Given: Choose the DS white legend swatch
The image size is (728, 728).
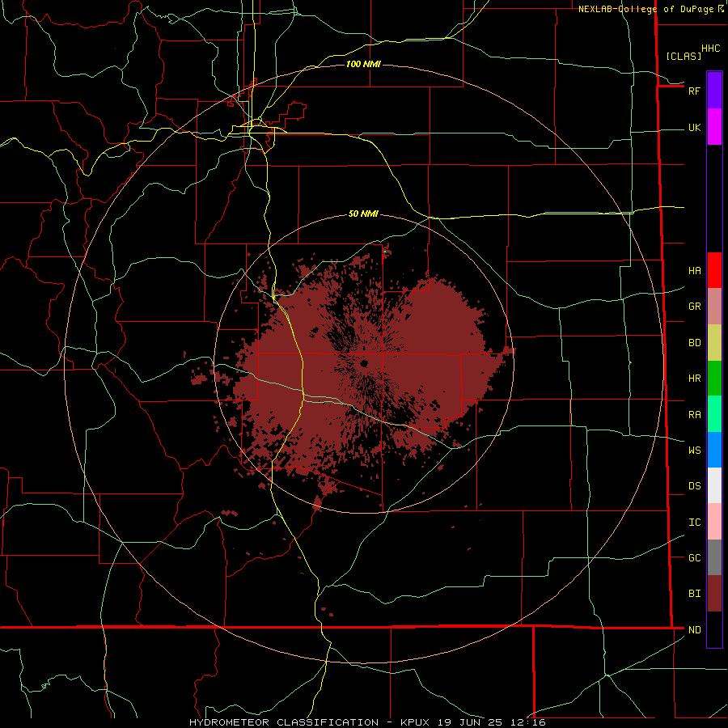Looking at the screenshot, I should coord(714,485).
